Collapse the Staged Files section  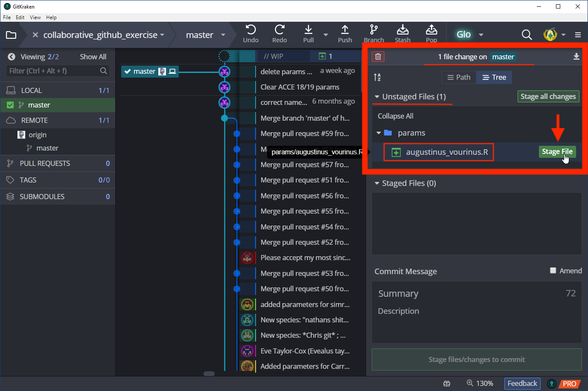(377, 183)
